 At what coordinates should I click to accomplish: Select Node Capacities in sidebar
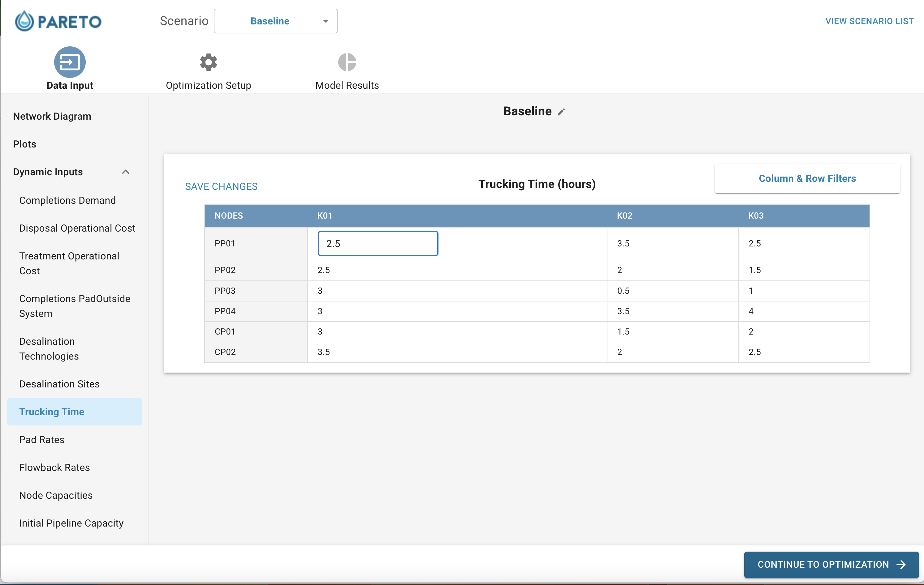pyautogui.click(x=56, y=495)
